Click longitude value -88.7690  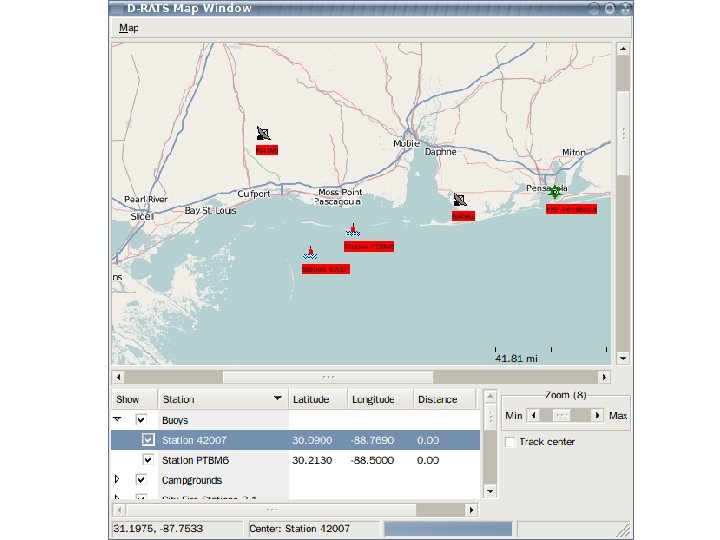(372, 440)
